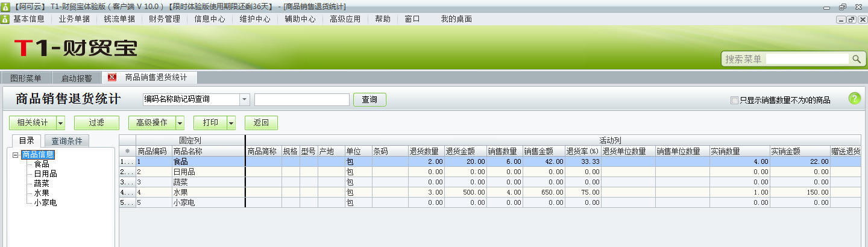Click the 高级操作 button
The image size is (868, 247).
click(152, 123)
